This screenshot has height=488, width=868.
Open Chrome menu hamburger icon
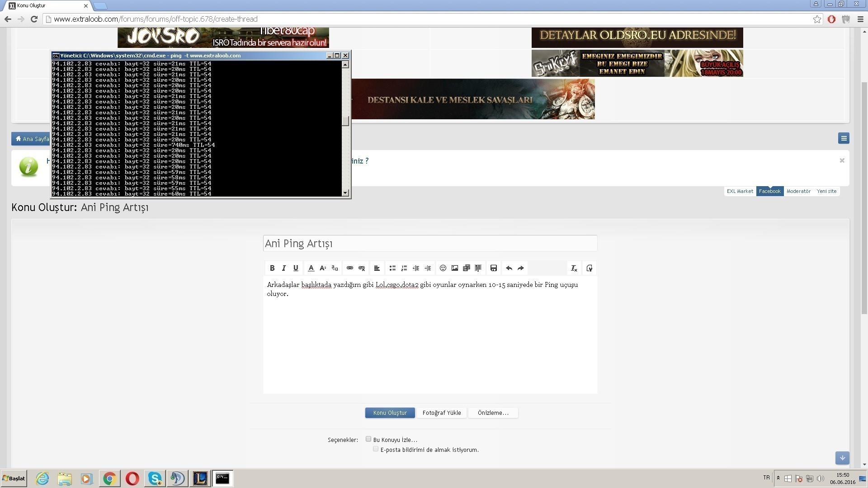click(x=860, y=19)
